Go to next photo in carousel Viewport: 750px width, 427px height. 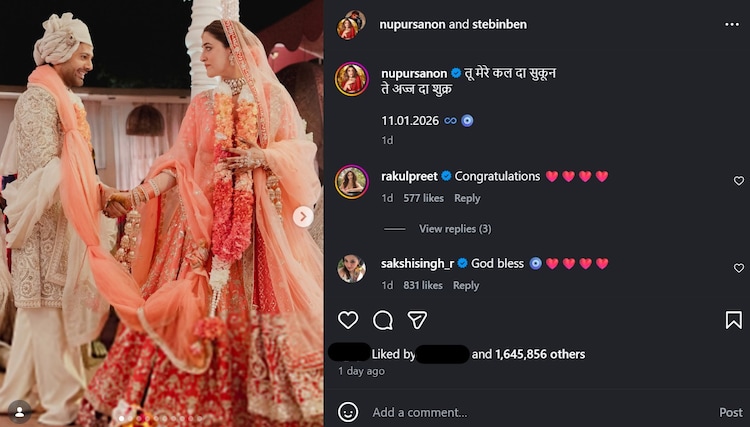coord(303,216)
